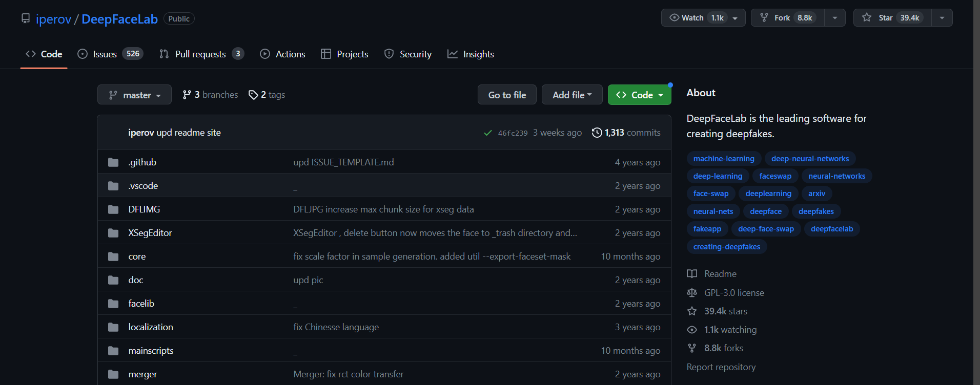View the 2 tags link
Screen dimensions: 980x385
(x=267, y=95)
